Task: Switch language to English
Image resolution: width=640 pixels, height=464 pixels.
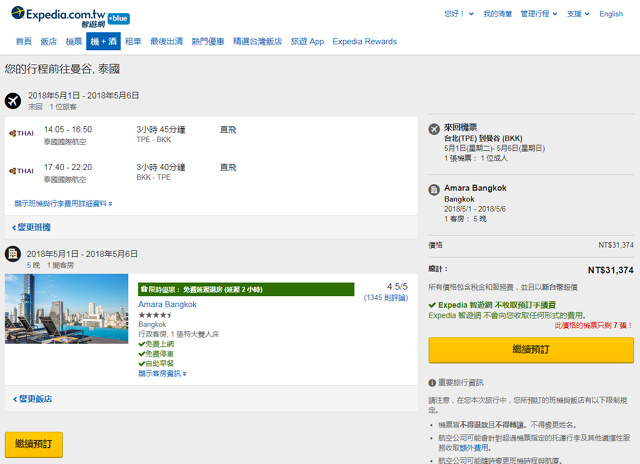Action: (x=611, y=14)
